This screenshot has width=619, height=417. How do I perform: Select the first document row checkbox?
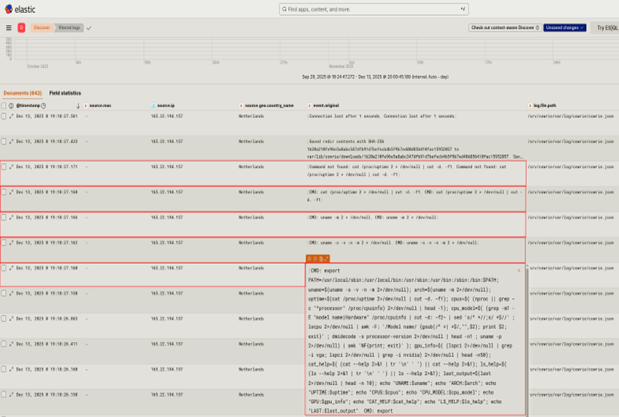(4, 116)
